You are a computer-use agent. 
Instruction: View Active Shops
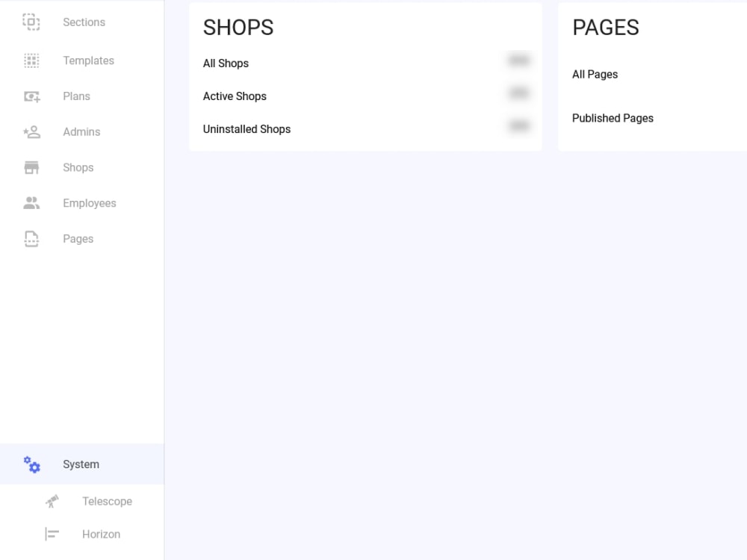pos(235,96)
